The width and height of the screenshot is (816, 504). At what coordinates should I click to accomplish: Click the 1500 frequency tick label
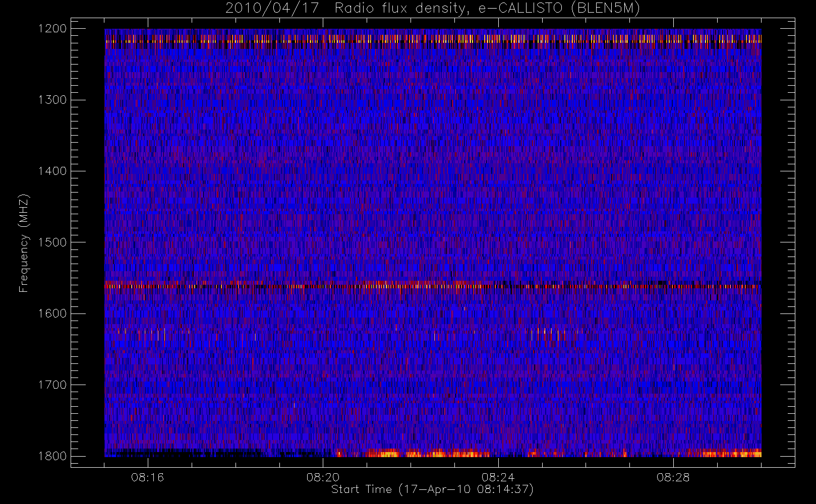click(52, 242)
